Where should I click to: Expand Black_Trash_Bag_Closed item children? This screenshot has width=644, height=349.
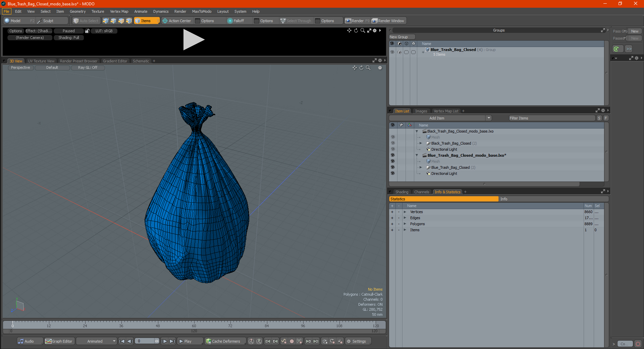click(x=421, y=143)
